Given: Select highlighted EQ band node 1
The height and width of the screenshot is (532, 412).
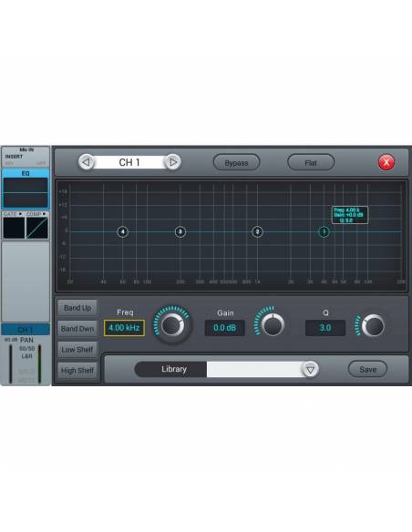Looking at the screenshot, I should tap(324, 232).
